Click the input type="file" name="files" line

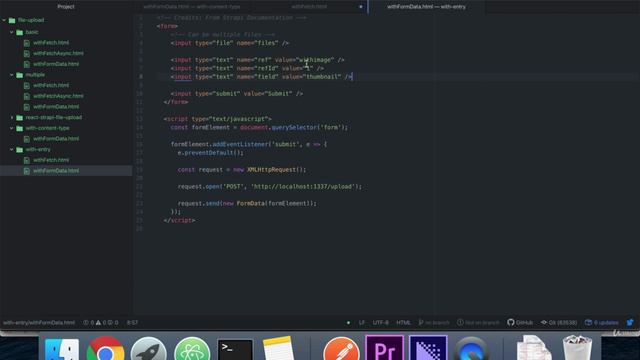pos(230,43)
